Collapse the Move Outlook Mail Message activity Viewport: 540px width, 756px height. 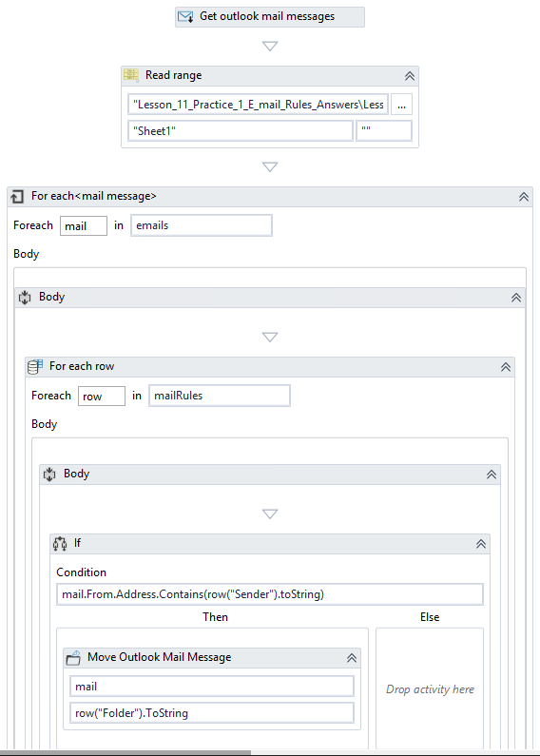352,658
